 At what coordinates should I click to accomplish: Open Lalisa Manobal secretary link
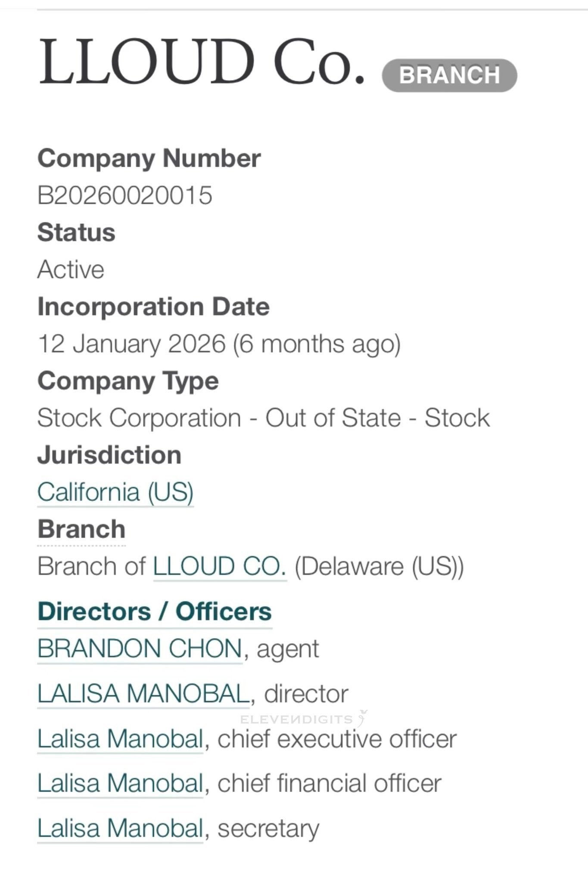pyautogui.click(x=120, y=828)
